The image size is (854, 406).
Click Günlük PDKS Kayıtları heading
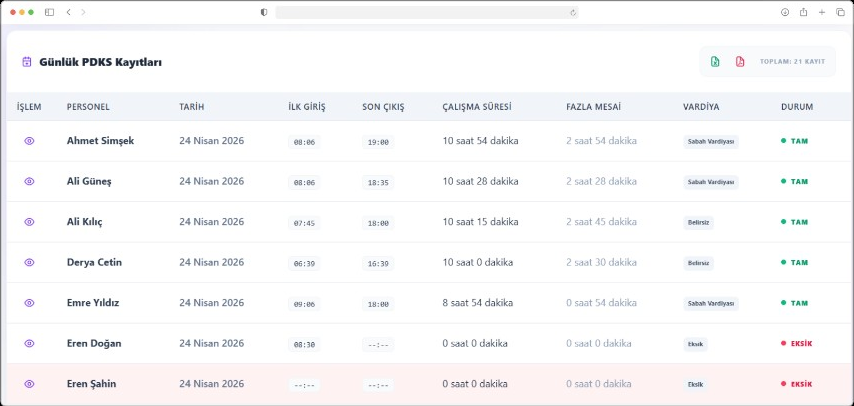(100, 62)
